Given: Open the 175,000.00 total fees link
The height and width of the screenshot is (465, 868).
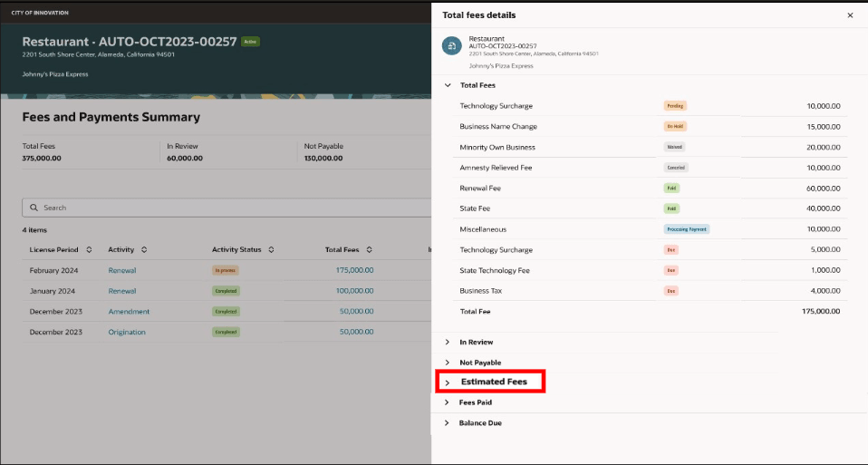Looking at the screenshot, I should click(355, 270).
